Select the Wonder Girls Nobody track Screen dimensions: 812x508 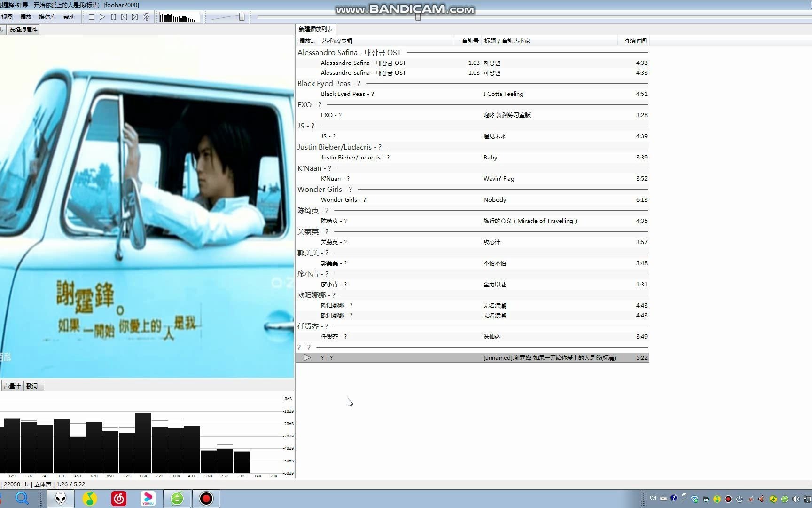pos(472,200)
